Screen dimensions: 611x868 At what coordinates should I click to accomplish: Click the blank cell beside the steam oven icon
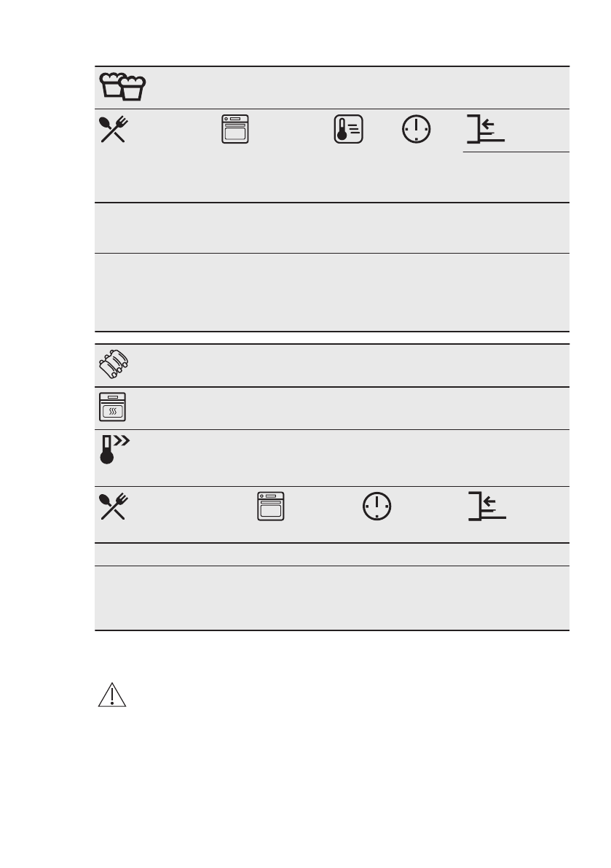[x=348, y=408]
